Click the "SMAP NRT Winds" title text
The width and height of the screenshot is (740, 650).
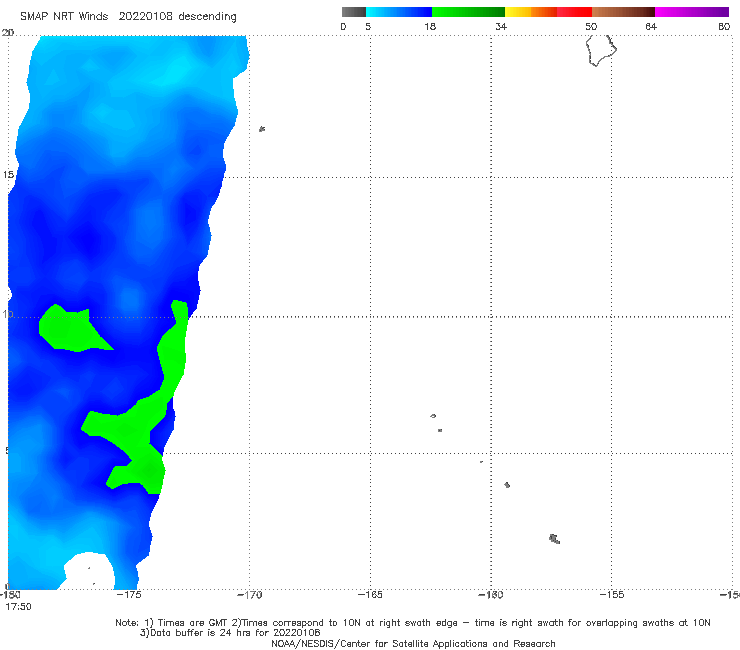(64, 16)
